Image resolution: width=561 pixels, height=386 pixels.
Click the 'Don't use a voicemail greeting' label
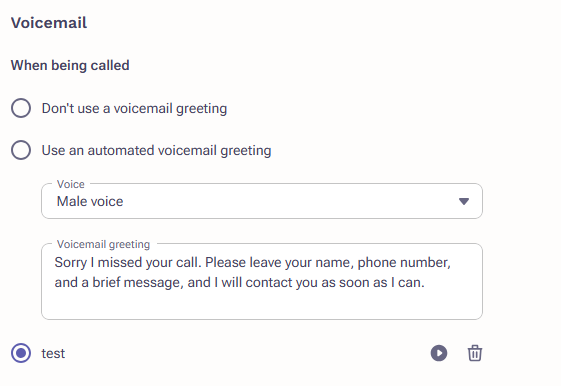click(x=134, y=108)
